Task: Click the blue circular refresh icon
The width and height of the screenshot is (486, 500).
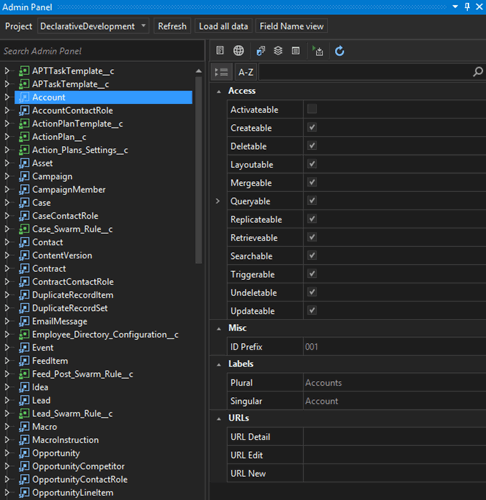Action: point(340,51)
